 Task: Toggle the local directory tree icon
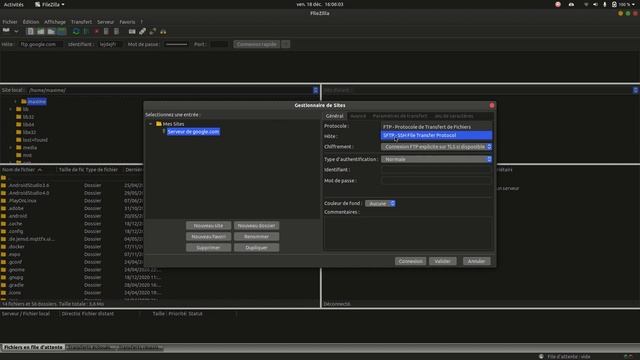pyautogui.click(x=41, y=31)
